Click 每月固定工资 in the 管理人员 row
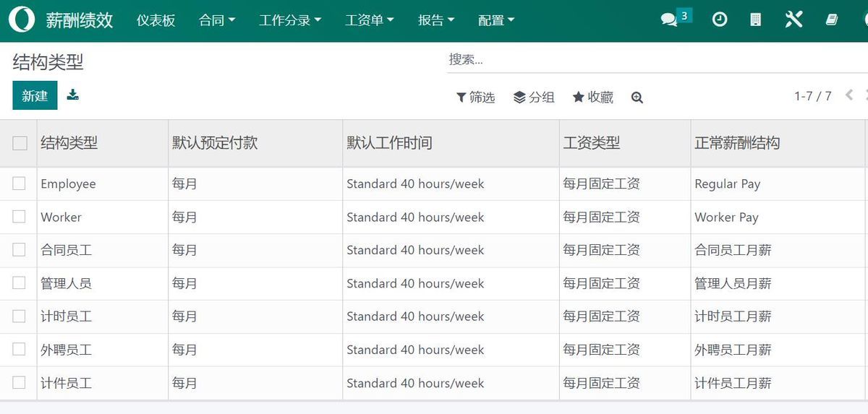 point(601,283)
